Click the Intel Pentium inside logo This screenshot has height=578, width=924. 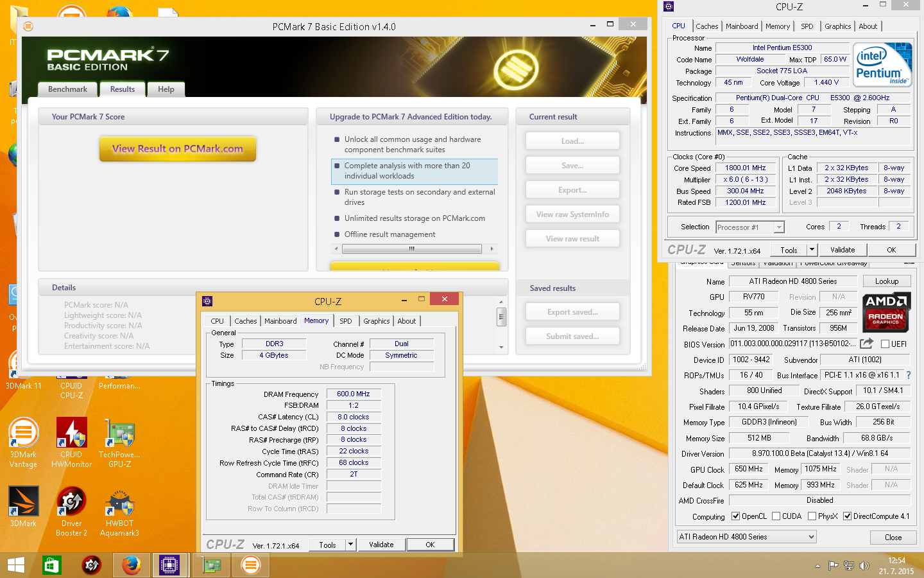click(882, 64)
